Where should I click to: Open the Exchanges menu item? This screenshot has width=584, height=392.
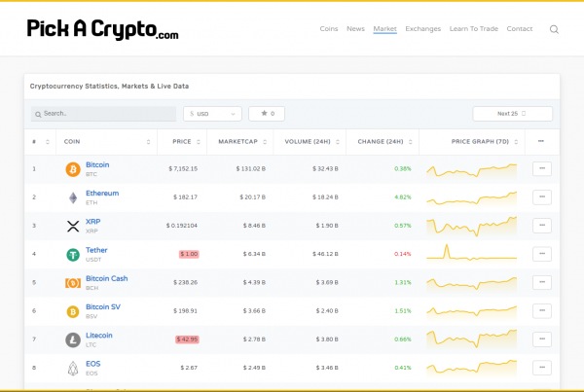pos(423,28)
